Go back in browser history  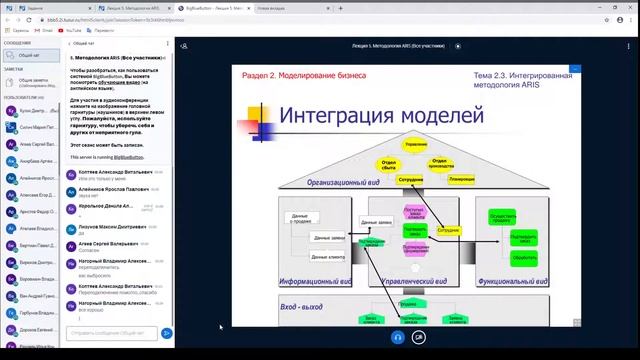pos(7,20)
